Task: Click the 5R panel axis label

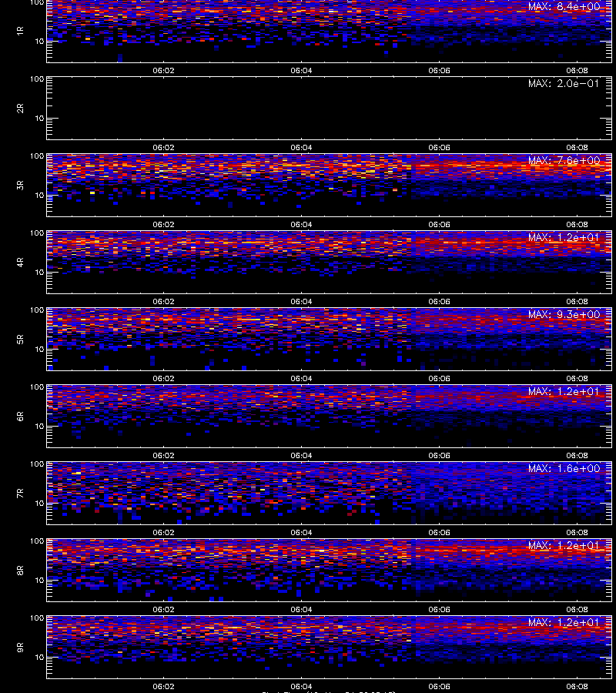Action: 20,340
